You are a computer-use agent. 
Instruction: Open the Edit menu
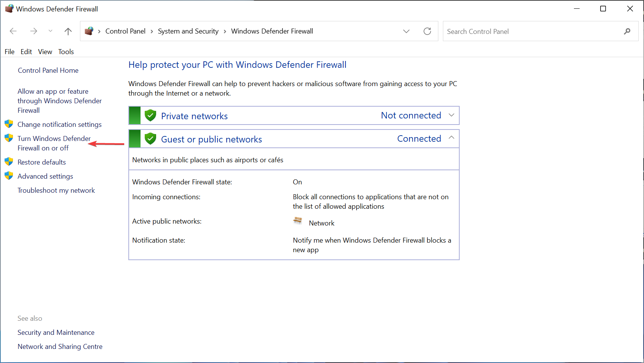pyautogui.click(x=26, y=52)
